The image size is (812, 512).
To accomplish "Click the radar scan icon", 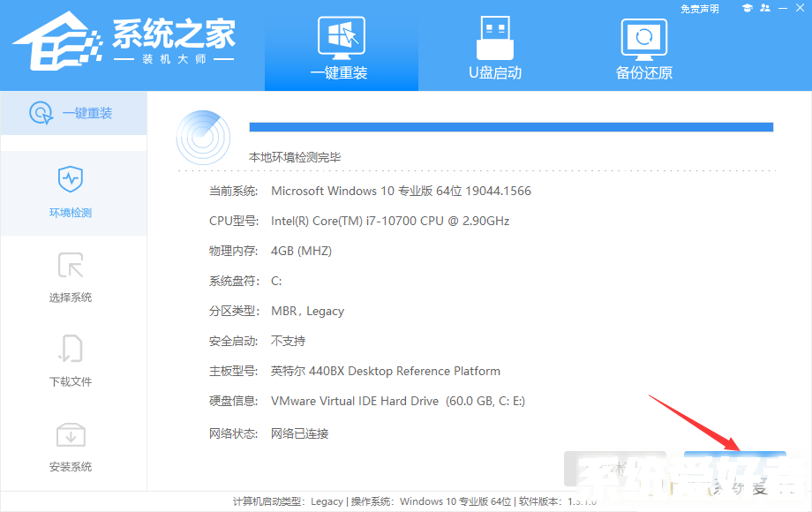I will coord(203,137).
